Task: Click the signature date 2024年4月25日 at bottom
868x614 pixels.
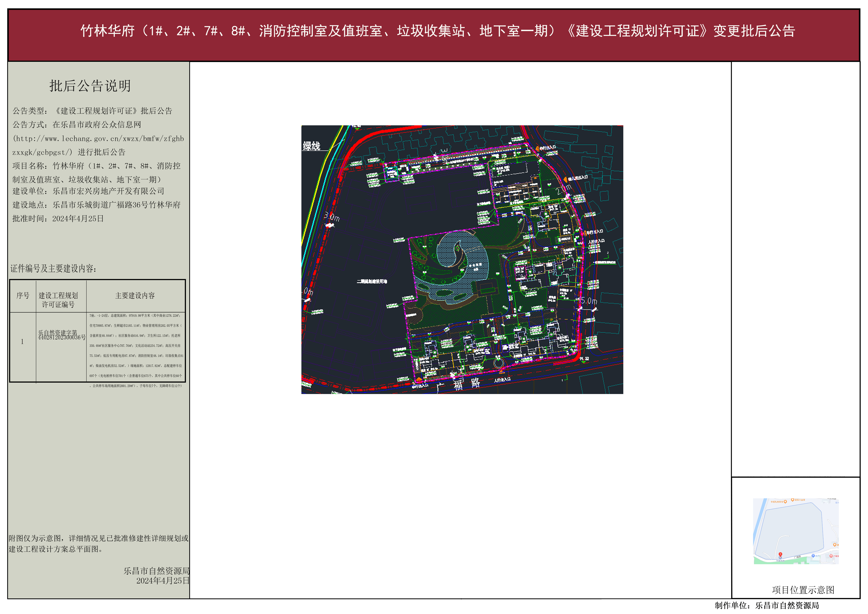Action: click(163, 581)
